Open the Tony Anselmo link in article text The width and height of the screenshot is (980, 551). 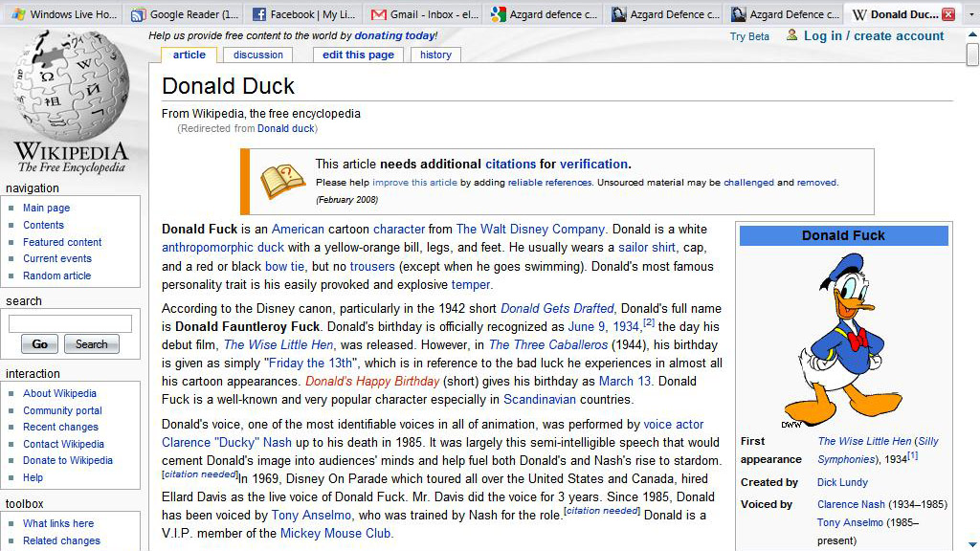coord(311,516)
